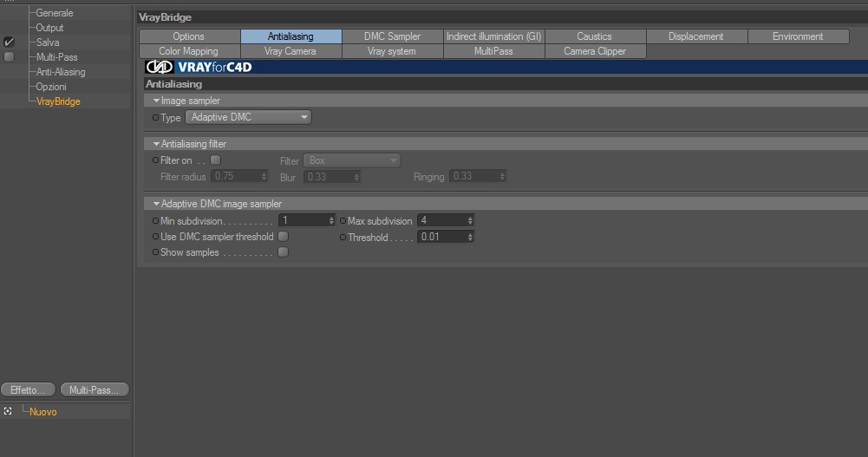Switch to the Caustics tab
The height and width of the screenshot is (457, 868).
click(595, 36)
